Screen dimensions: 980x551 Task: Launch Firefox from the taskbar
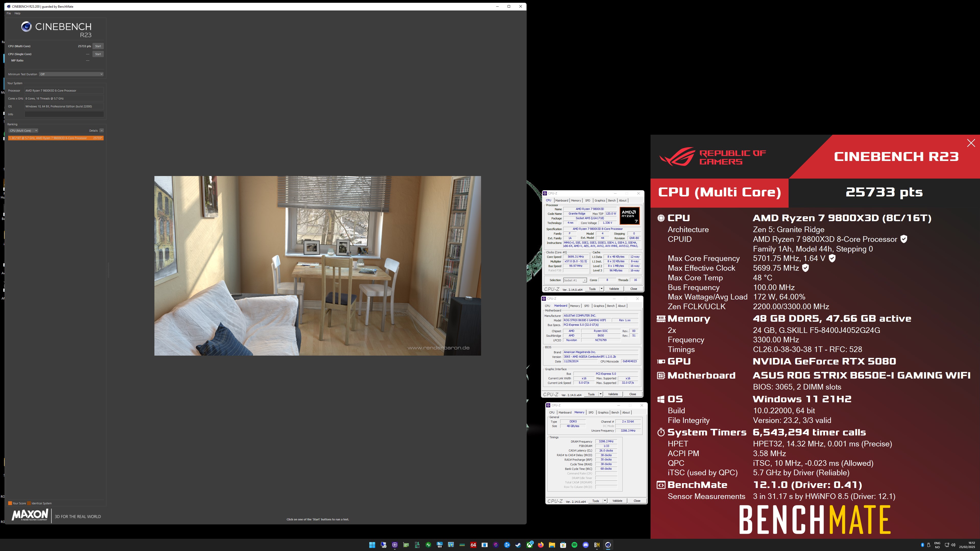point(541,545)
